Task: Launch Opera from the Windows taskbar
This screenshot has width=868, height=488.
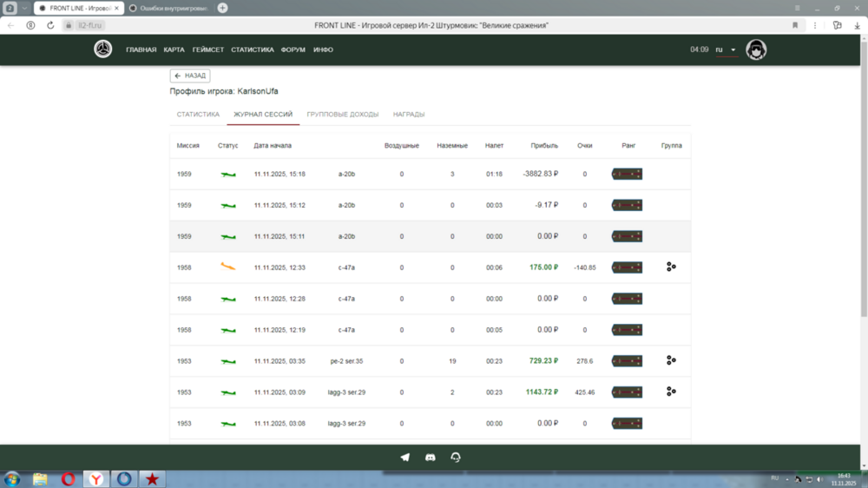Action: (x=68, y=479)
